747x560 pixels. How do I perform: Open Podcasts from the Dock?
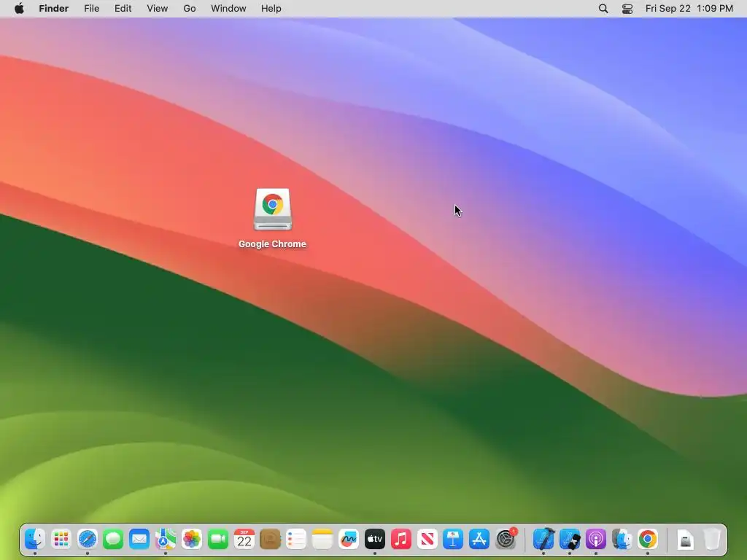[596, 539]
